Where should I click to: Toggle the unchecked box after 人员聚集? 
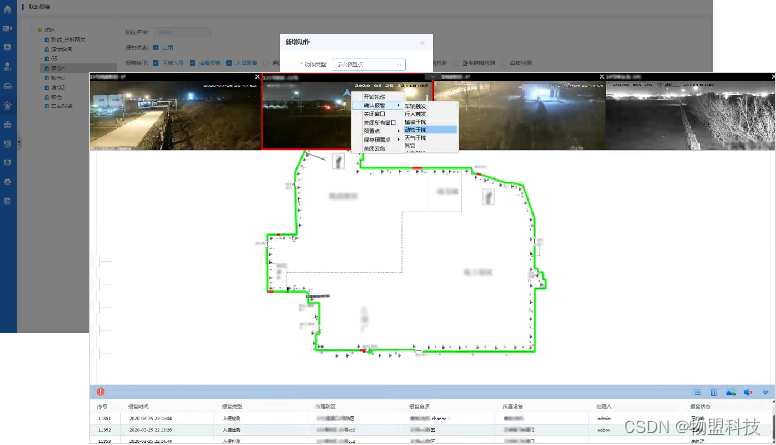[x=266, y=63]
